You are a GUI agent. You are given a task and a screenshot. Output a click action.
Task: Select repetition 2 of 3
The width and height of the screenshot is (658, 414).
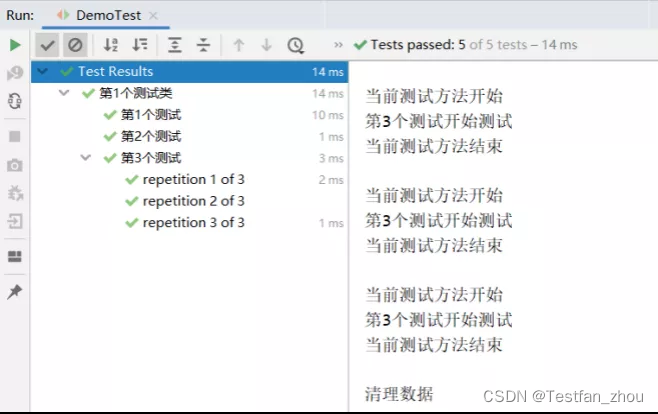coord(193,201)
